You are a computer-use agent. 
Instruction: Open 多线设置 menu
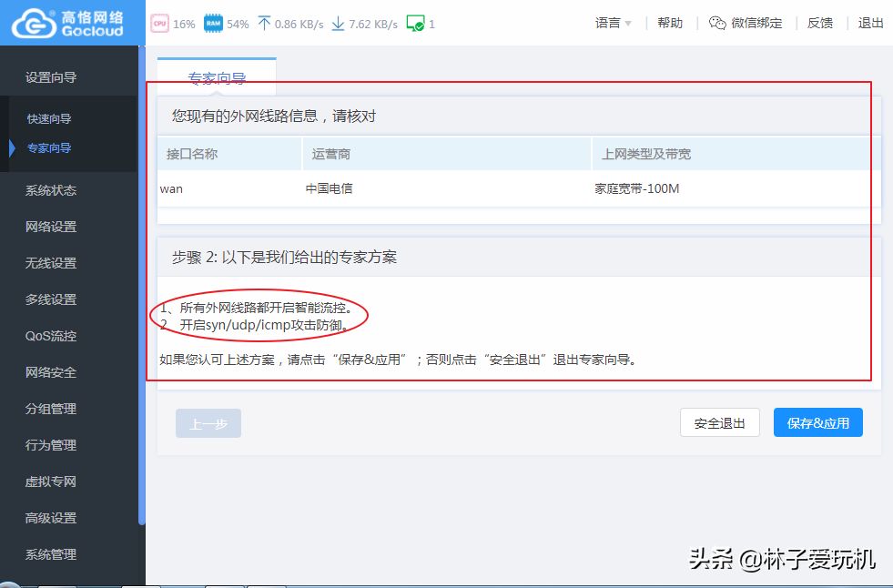(x=51, y=299)
